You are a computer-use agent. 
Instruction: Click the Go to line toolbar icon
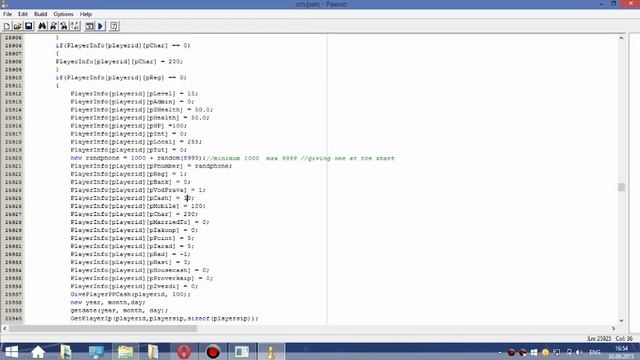(75, 26)
